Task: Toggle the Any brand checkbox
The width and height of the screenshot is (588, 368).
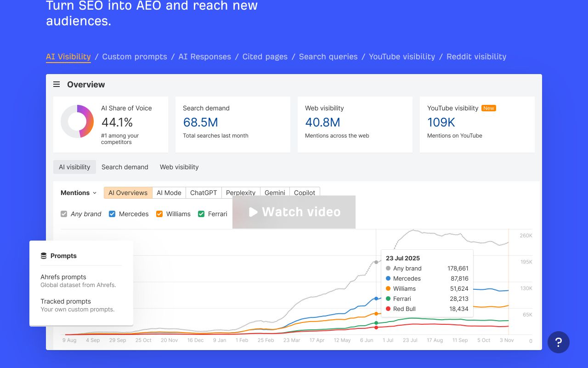Action: [64, 214]
